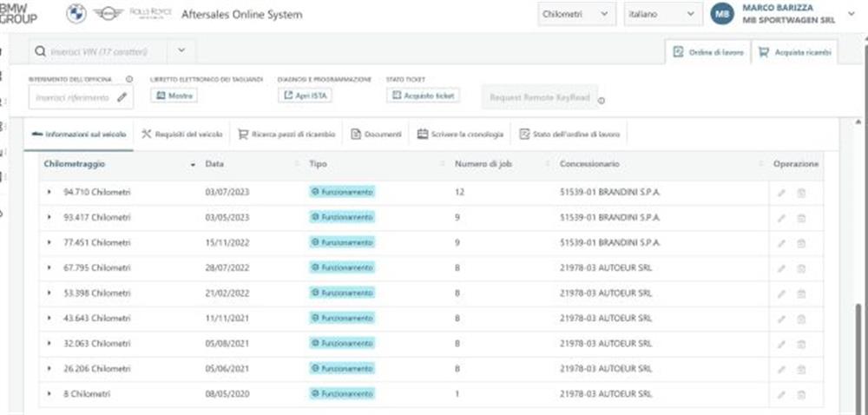Screen dimensions: 868x415
Task: Click the BMW logo in header
Action: [76, 14]
